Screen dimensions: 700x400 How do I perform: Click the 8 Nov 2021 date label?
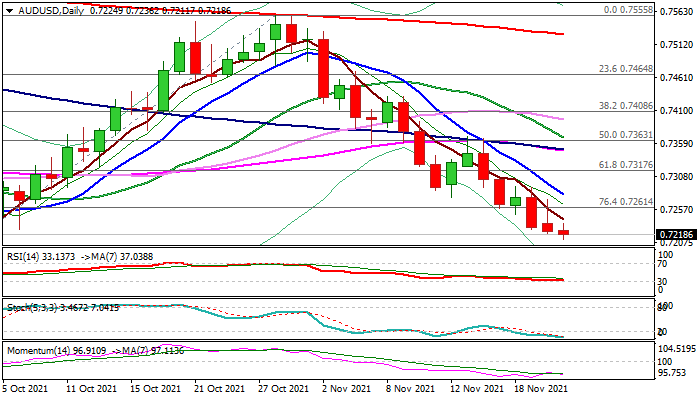tap(410, 389)
